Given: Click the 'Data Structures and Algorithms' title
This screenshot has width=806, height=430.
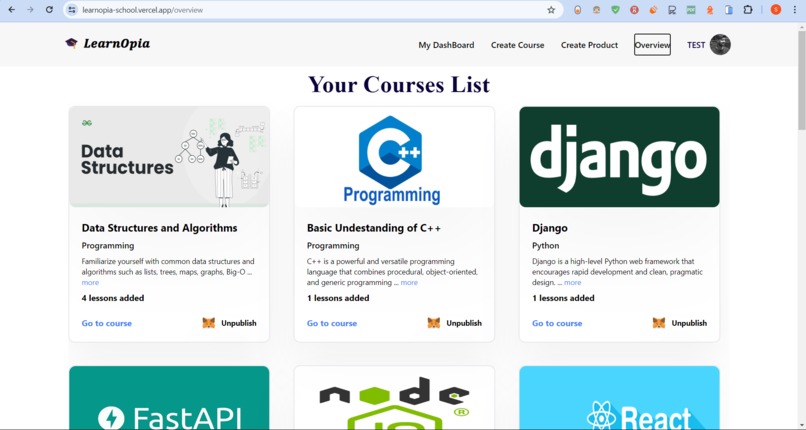Looking at the screenshot, I should (159, 228).
